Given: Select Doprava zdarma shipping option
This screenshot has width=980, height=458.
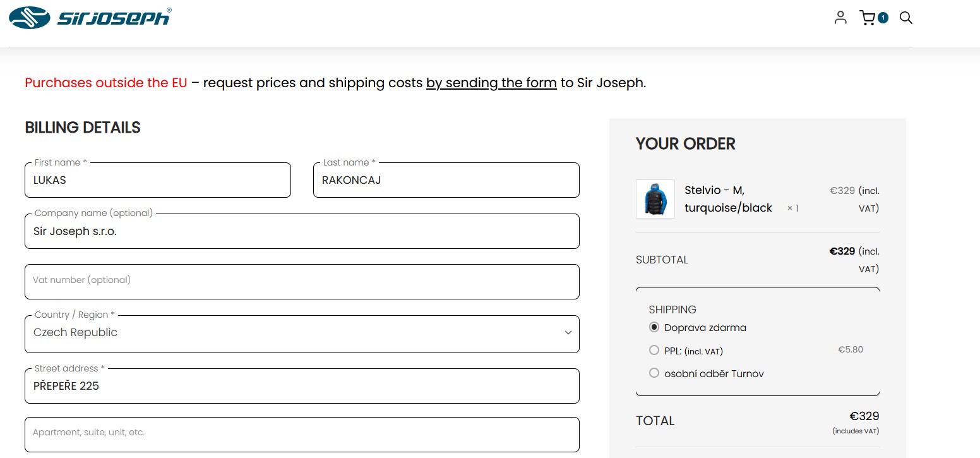Looking at the screenshot, I should pos(654,327).
